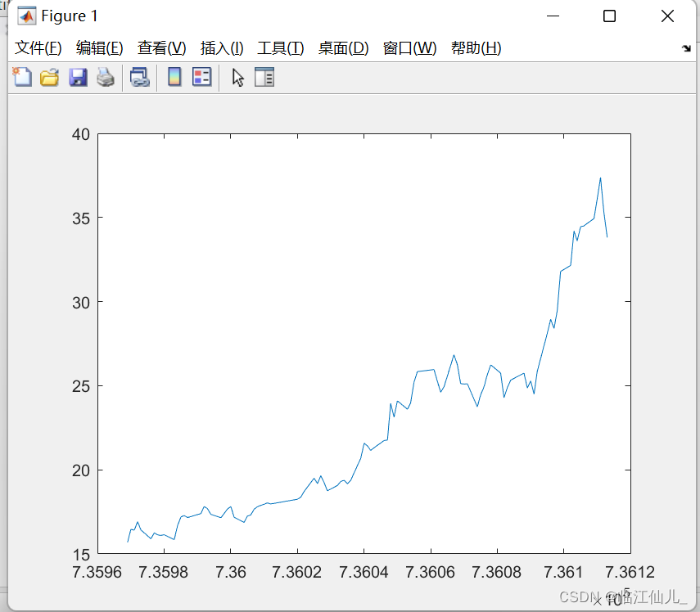The width and height of the screenshot is (700, 612).
Task: Click y-axis tick label 35
Action: (81, 218)
